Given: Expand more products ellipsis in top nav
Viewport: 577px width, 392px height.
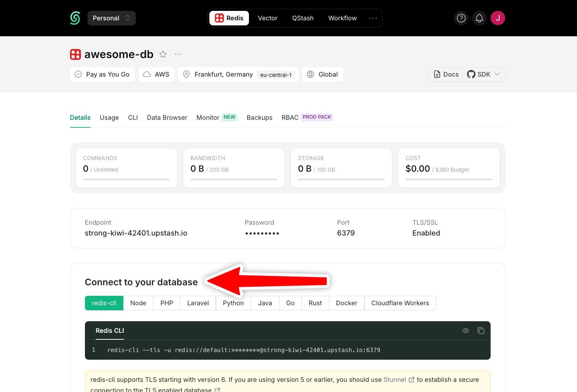Looking at the screenshot, I should [373, 18].
